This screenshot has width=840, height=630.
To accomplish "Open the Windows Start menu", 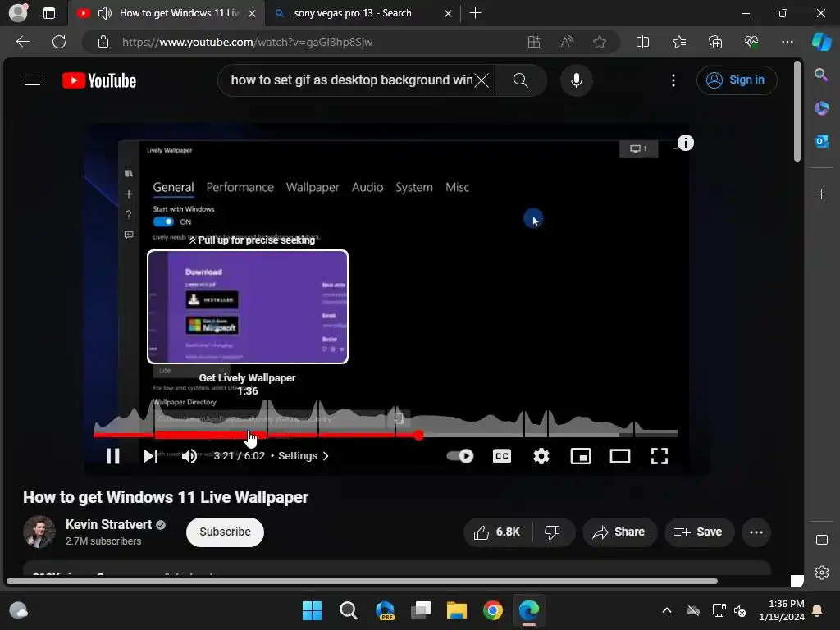I will pyautogui.click(x=312, y=610).
